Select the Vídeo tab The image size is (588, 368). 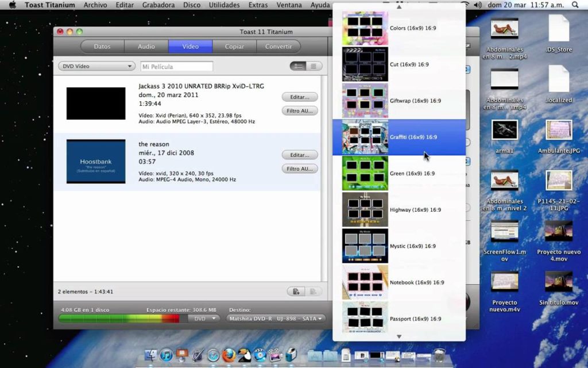coord(191,47)
